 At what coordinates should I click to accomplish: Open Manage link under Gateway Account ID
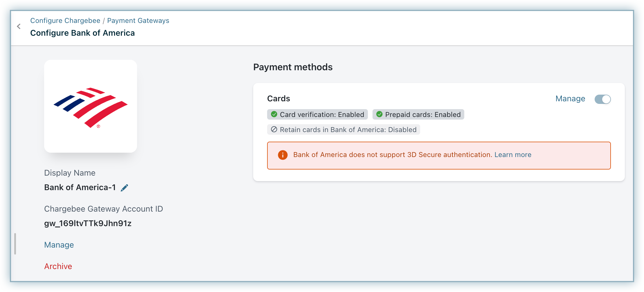[x=59, y=245]
